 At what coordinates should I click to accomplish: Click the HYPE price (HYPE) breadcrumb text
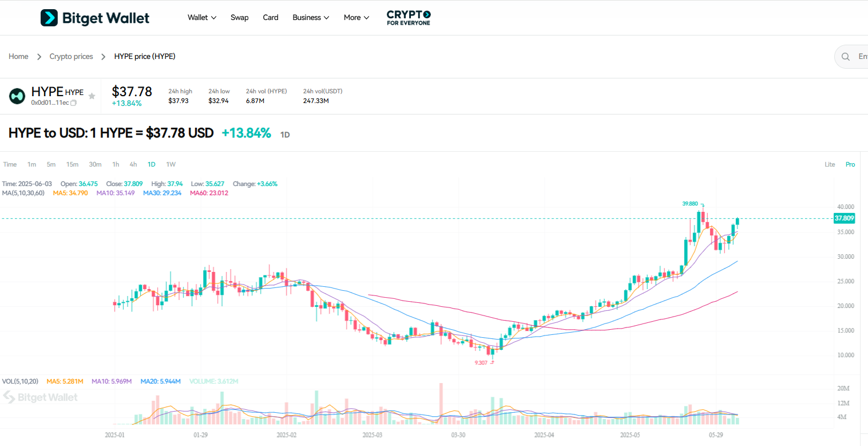point(145,57)
